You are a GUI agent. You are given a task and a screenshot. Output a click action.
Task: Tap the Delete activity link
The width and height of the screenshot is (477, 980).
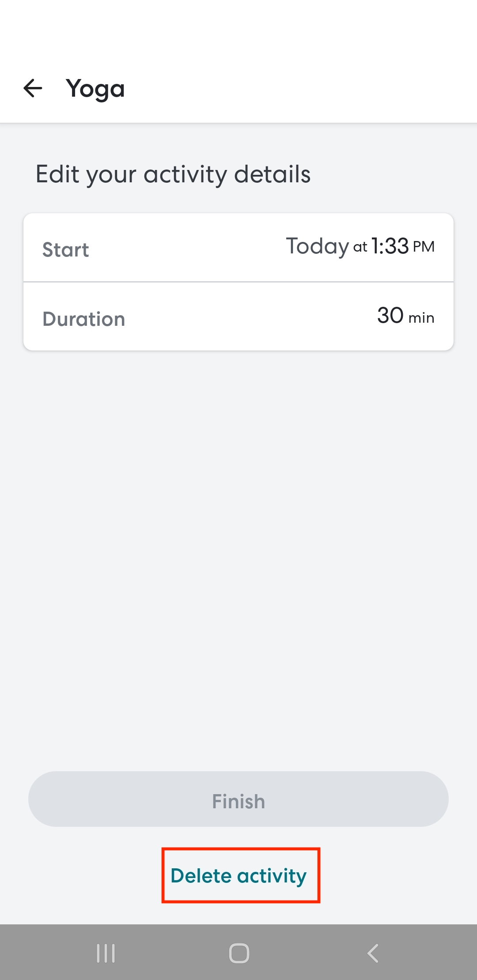(x=238, y=876)
